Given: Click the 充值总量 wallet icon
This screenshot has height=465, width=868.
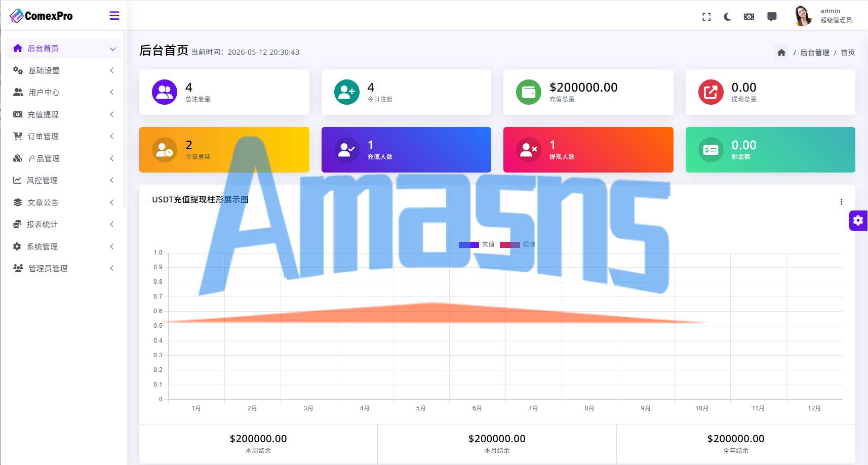Looking at the screenshot, I should 529,92.
